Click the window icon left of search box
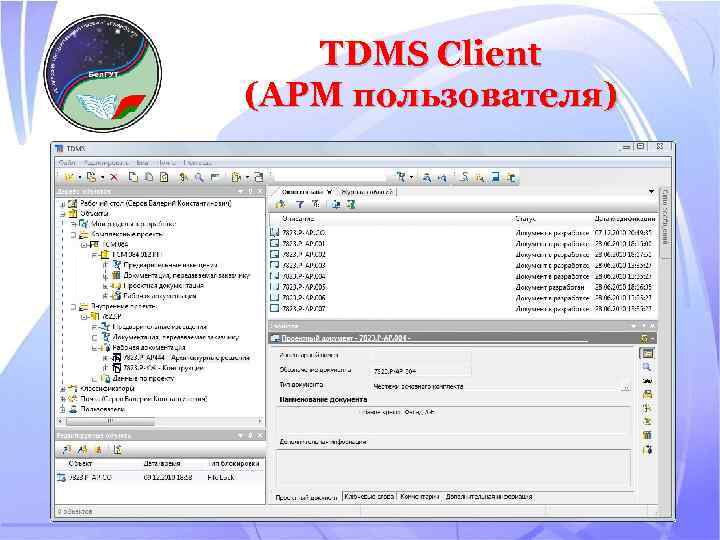 click(x=259, y=177)
